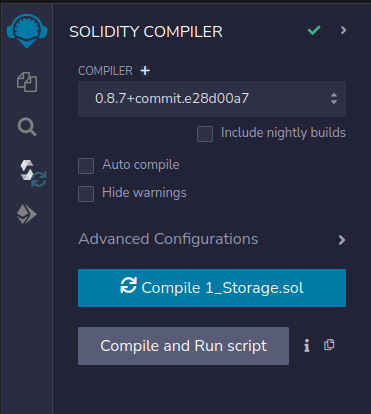The image size is (371, 414).
Task: Click Compile and Run script button
Action: [x=183, y=346]
